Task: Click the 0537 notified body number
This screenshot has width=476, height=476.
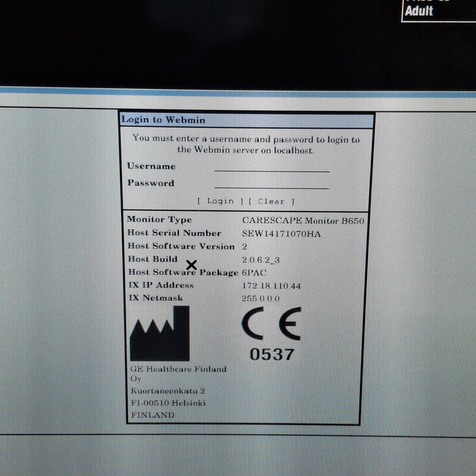Action: (x=272, y=354)
